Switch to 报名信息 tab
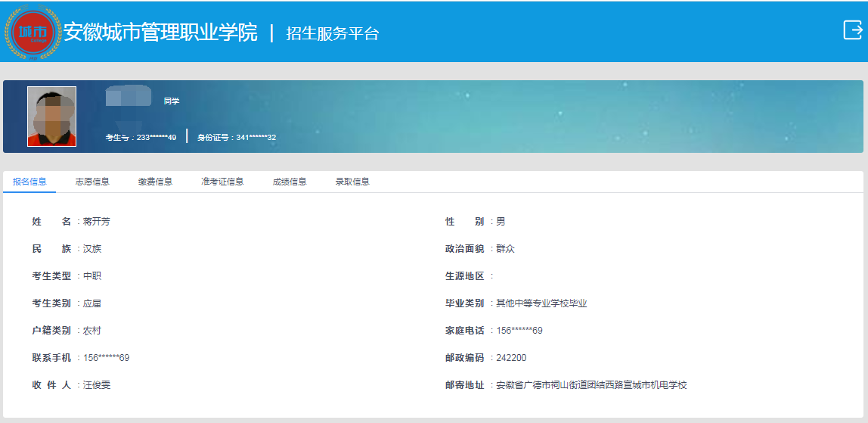This screenshot has height=423, width=868. [30, 182]
